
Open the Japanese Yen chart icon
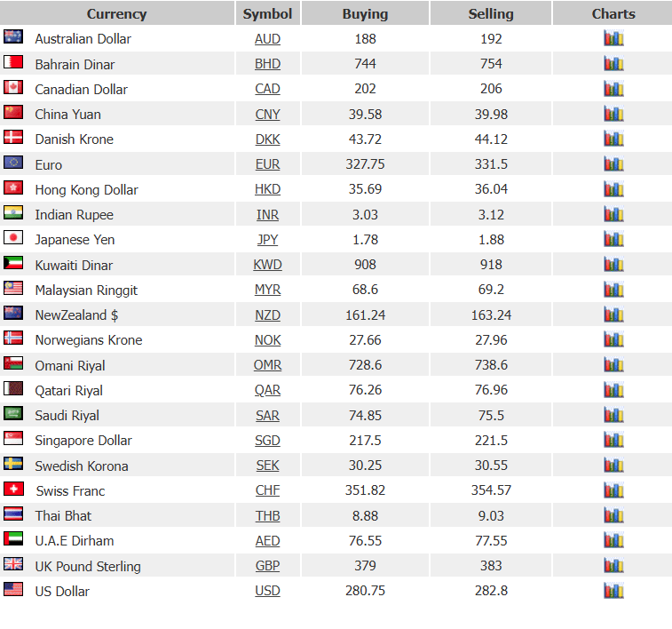click(x=613, y=239)
